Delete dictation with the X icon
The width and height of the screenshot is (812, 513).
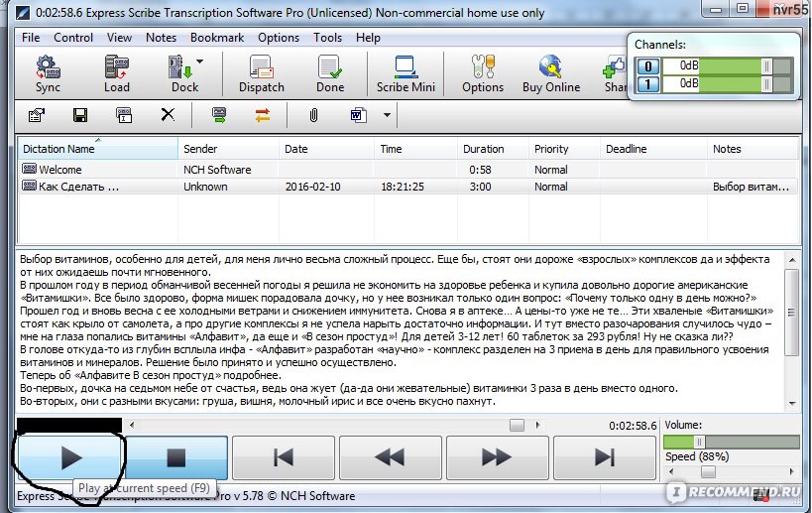click(x=168, y=114)
